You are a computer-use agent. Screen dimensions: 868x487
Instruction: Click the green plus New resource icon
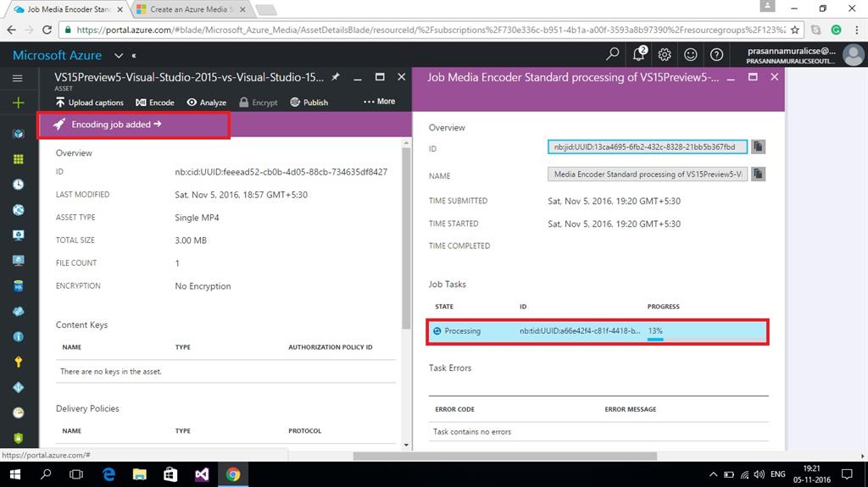[x=19, y=102]
